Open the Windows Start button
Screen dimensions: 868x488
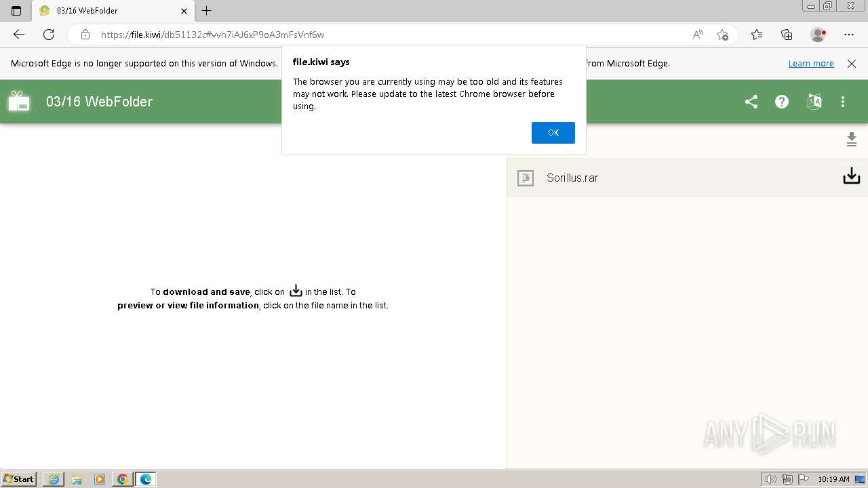click(19, 479)
